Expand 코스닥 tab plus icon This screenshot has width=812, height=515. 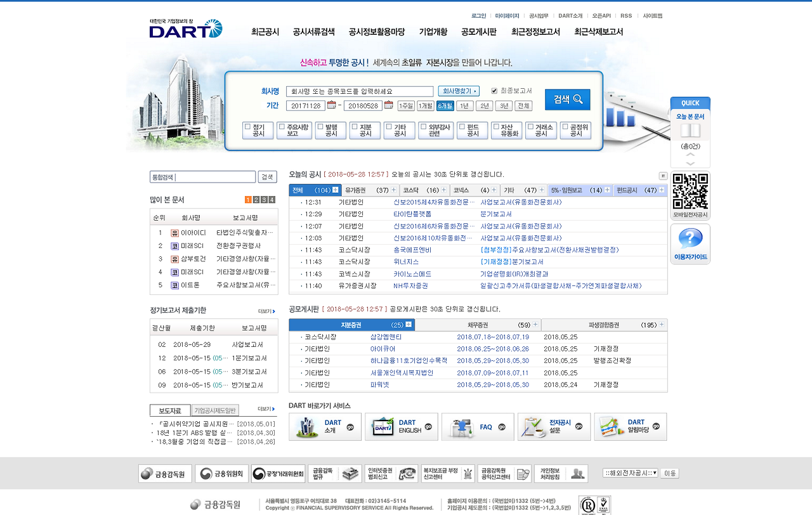(x=444, y=190)
